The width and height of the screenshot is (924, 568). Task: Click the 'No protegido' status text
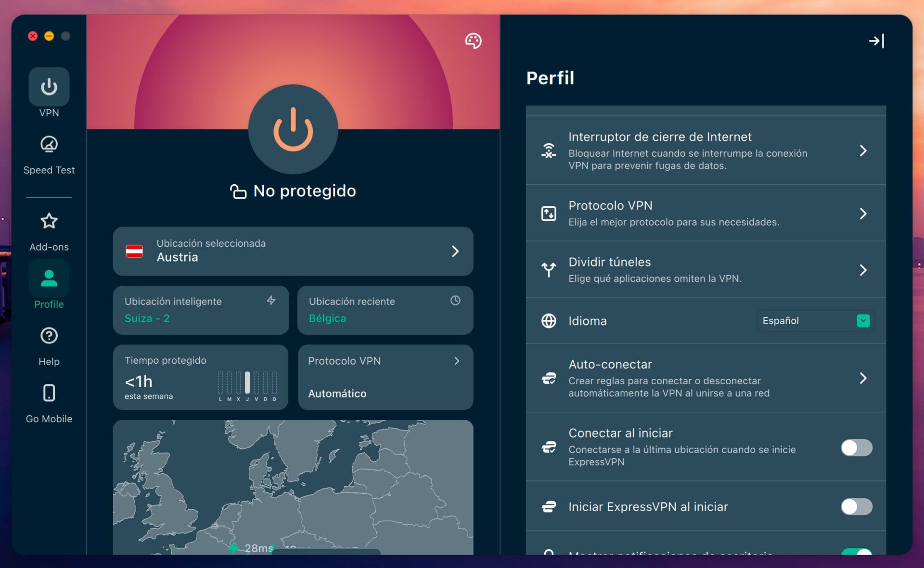pos(305,191)
